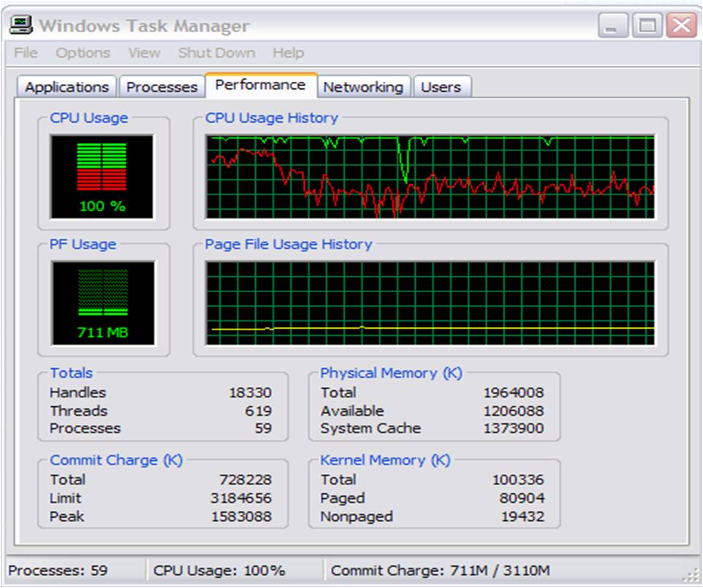Click the Nonpaged label in Kernel Memory
The height and width of the screenshot is (588, 703).
357,516
